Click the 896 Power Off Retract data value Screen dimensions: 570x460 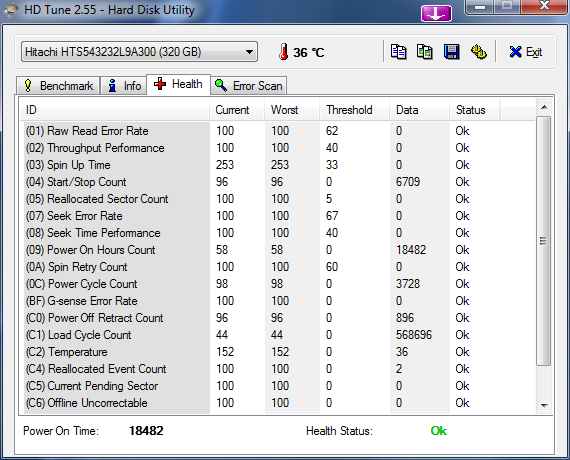pos(405,318)
